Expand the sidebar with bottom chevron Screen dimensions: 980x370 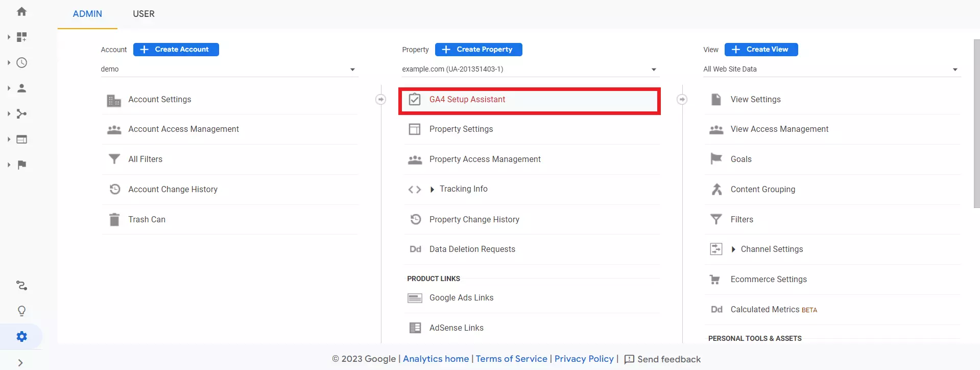click(x=20, y=363)
